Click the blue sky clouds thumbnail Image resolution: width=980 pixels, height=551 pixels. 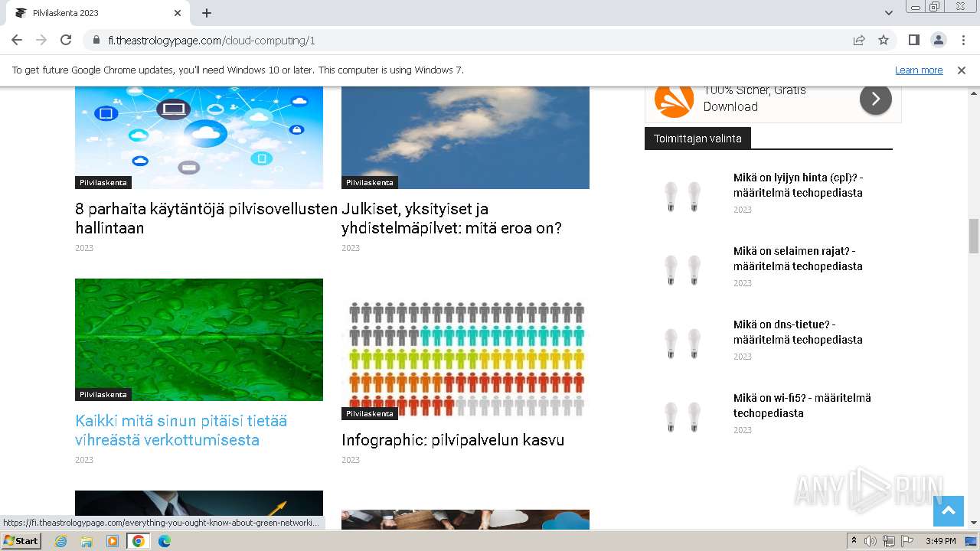(465, 137)
